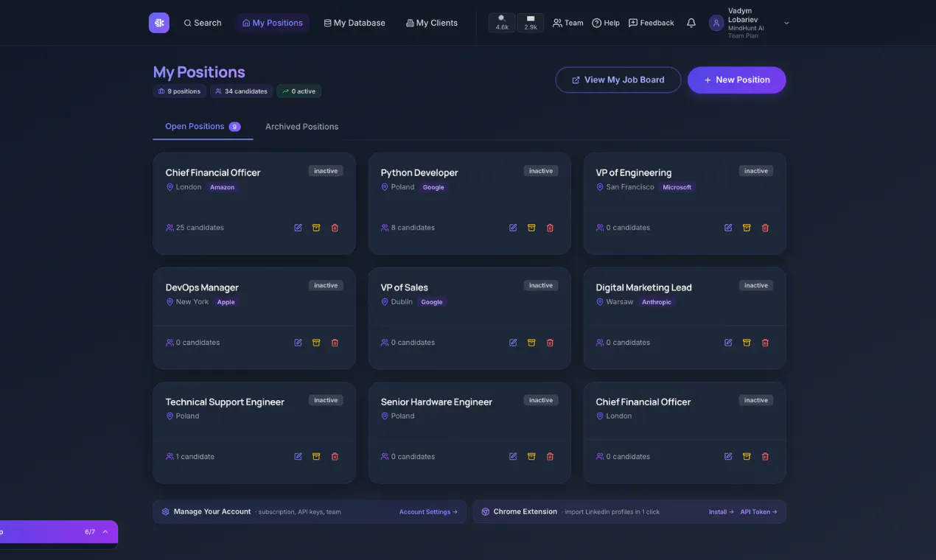Delete the VP of Sales position
The image size is (936, 560).
pos(550,343)
